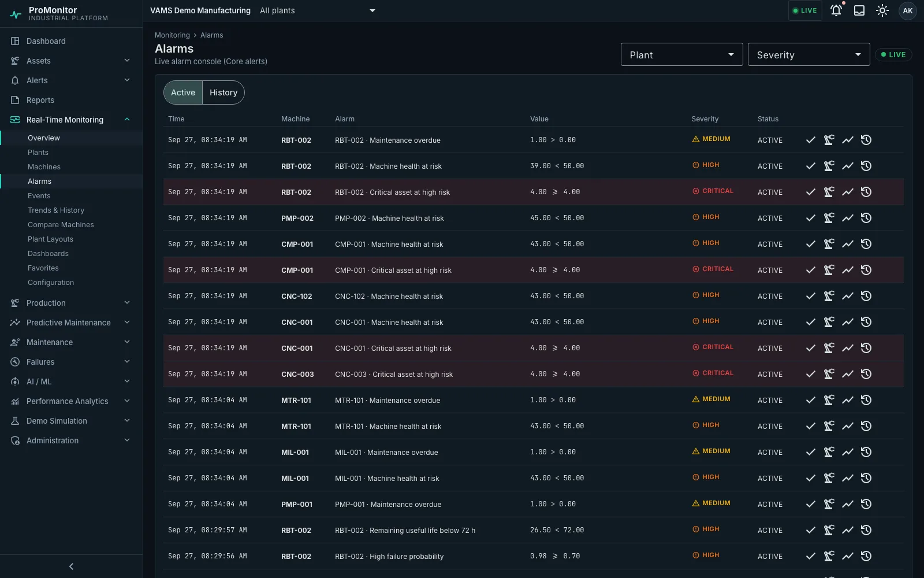Expand the AI / ML sidebar section
This screenshot has width=924, height=578.
point(71,381)
